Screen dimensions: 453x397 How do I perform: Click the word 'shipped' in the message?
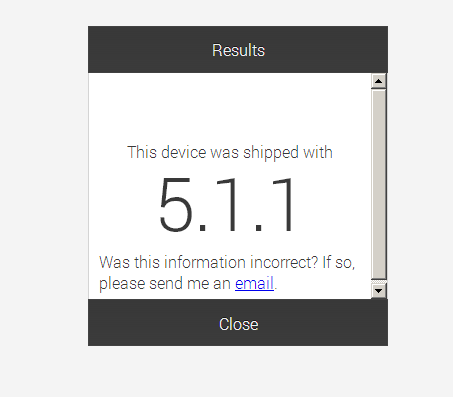[271, 153]
